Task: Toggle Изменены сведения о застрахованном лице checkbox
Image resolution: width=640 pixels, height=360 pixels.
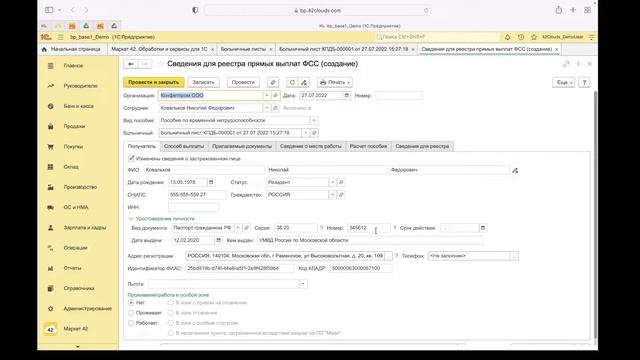Action: pyautogui.click(x=131, y=158)
